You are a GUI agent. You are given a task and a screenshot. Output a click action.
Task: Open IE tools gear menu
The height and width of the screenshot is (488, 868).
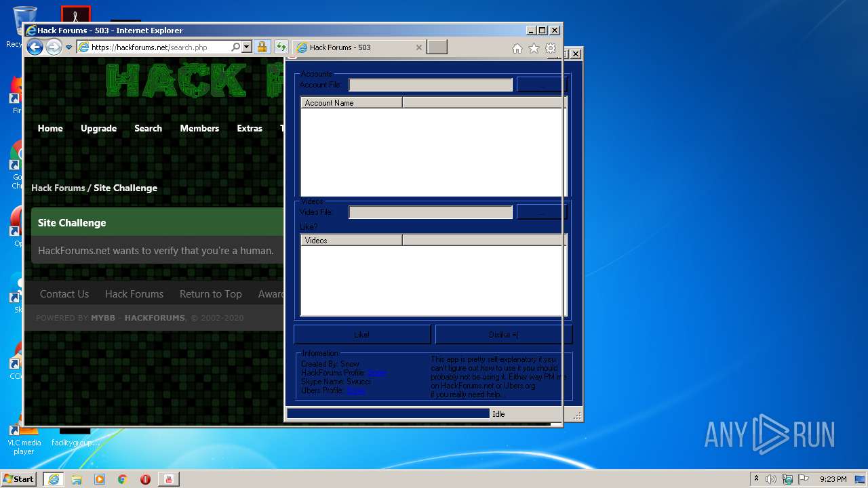point(551,48)
